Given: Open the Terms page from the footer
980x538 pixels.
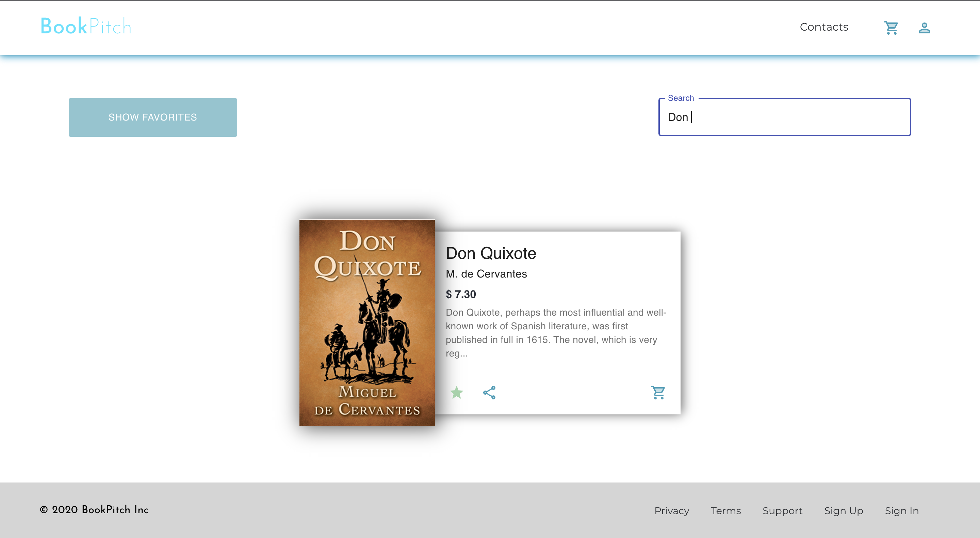Looking at the screenshot, I should [725, 510].
